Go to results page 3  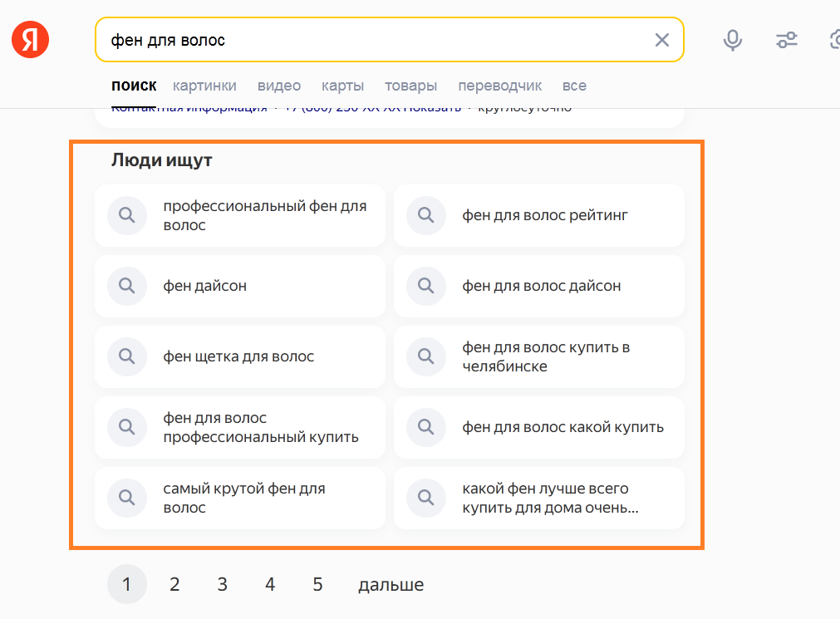pyautogui.click(x=222, y=584)
